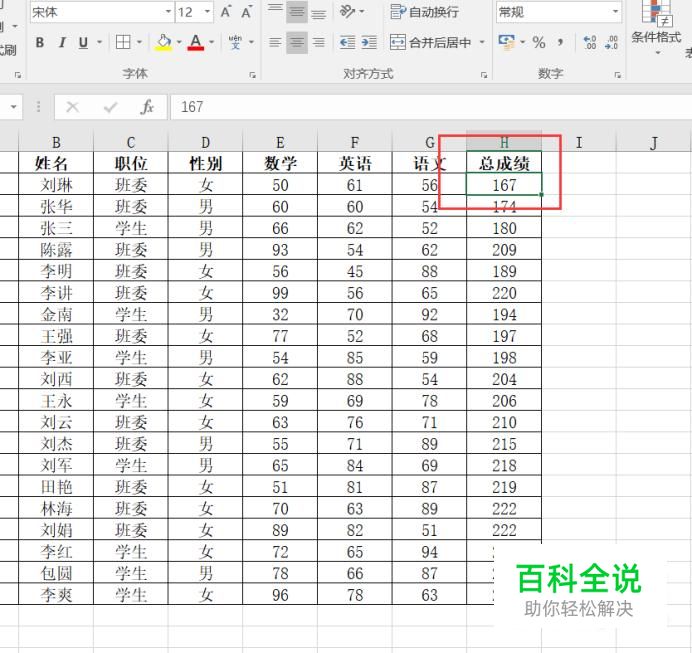
Task: Open underline style dropdown arrow
Action: [x=100, y=43]
